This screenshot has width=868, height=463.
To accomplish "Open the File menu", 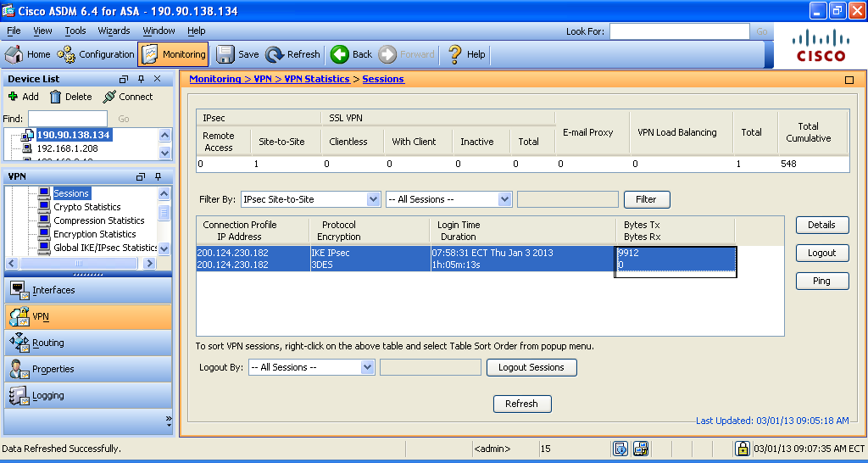I will (14, 31).
